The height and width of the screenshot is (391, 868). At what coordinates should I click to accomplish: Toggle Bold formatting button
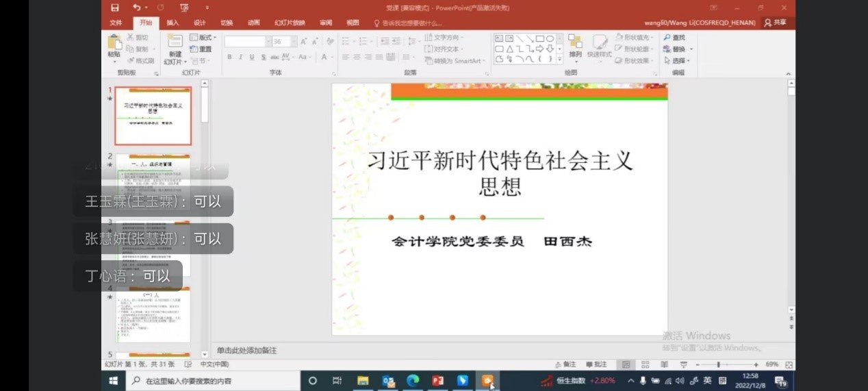[229, 58]
